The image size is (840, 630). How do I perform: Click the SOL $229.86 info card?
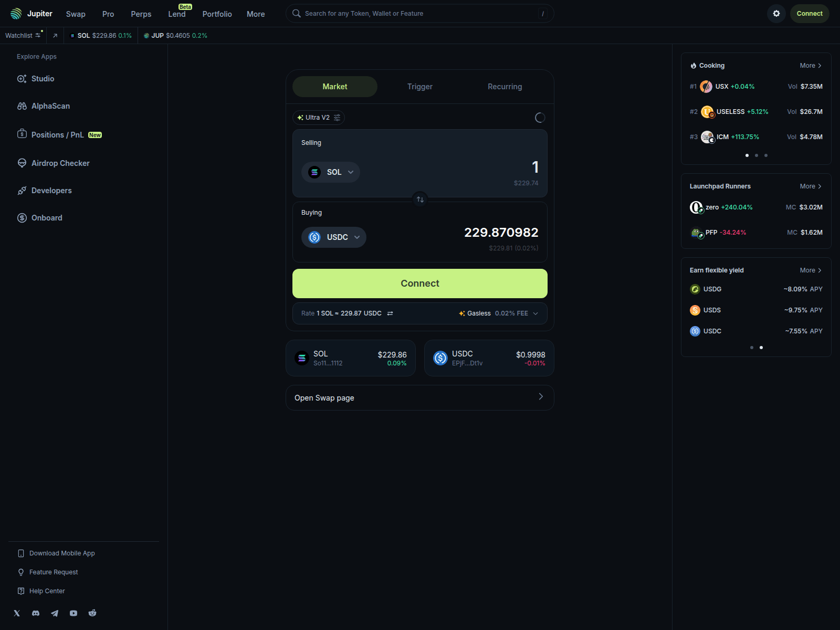coord(351,358)
